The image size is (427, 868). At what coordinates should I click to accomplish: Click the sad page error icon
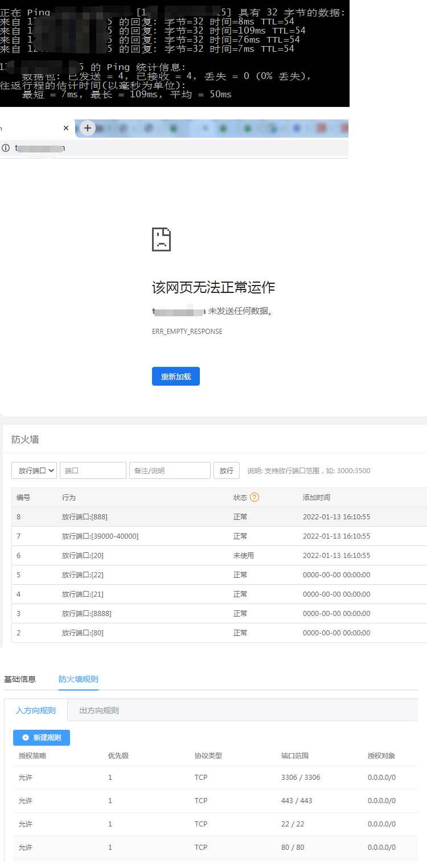pos(161,239)
